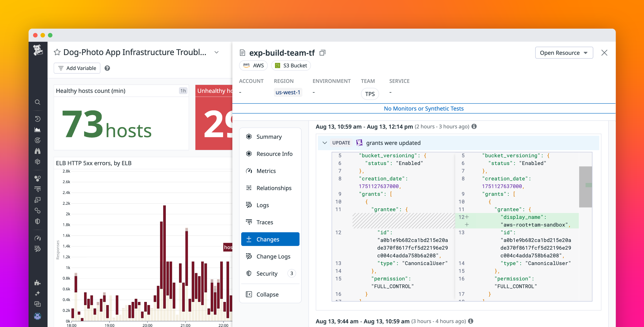Click the TPS team tag
Image resolution: width=644 pixels, height=327 pixels.
pyautogui.click(x=370, y=94)
